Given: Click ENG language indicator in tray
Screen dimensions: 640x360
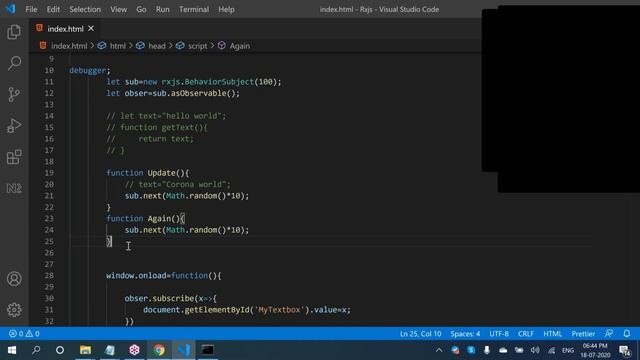Looking at the screenshot, I should [x=568, y=350].
